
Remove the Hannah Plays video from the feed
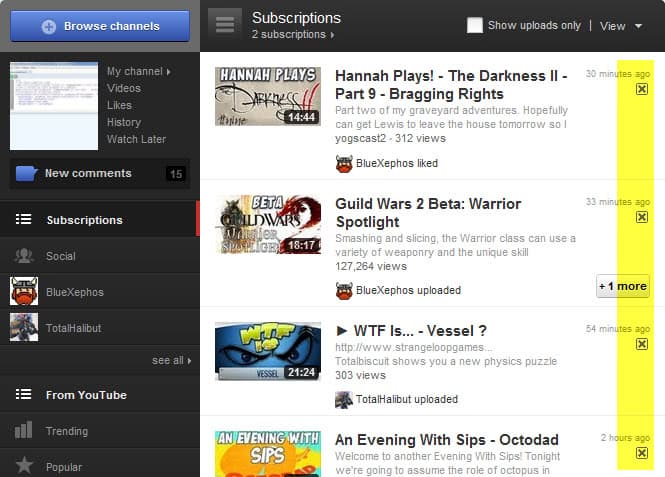pyautogui.click(x=642, y=89)
